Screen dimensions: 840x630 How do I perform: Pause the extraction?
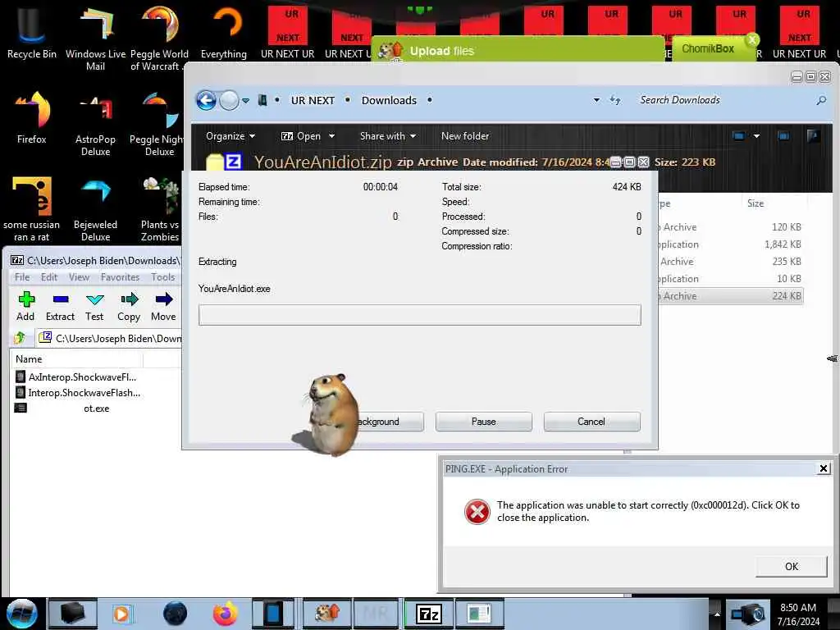[x=484, y=422]
